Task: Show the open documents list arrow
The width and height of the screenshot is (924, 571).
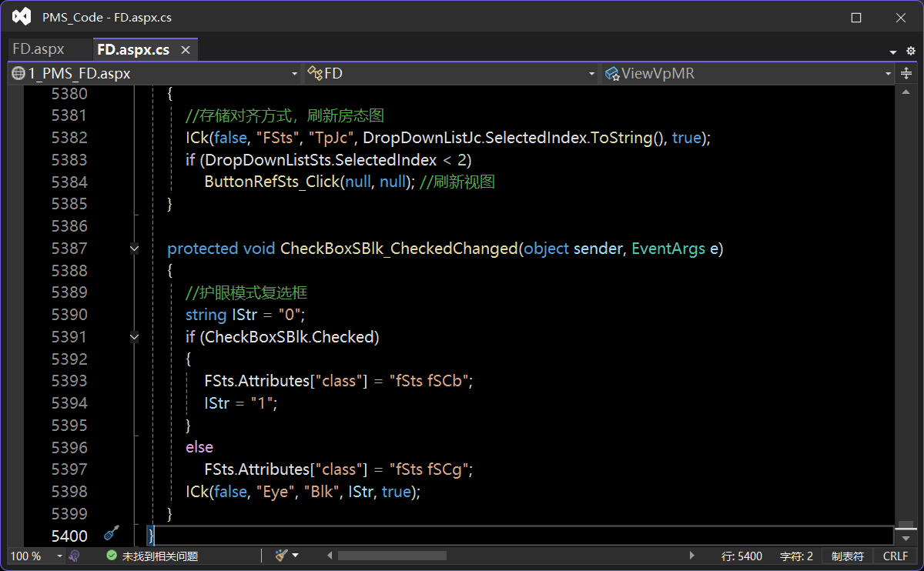Action: coord(893,52)
